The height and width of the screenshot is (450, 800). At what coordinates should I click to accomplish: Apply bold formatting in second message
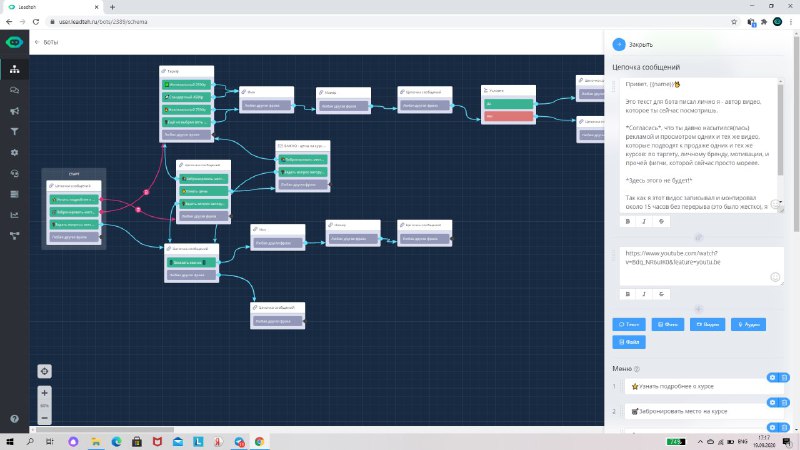[628, 294]
